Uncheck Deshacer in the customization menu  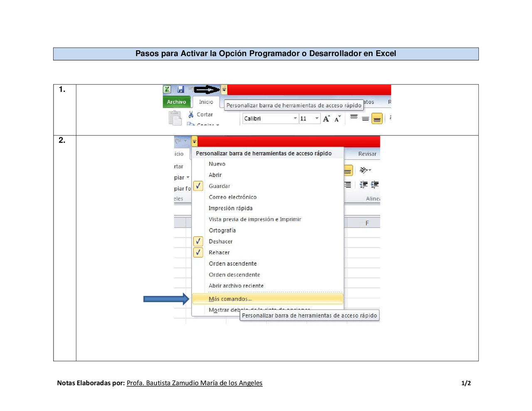coord(198,241)
